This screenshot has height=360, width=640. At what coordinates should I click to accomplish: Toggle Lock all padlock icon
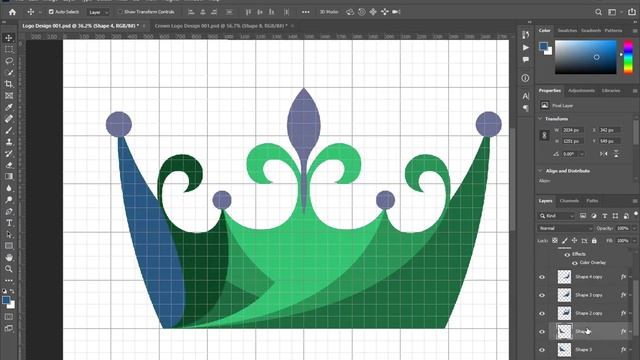click(594, 241)
